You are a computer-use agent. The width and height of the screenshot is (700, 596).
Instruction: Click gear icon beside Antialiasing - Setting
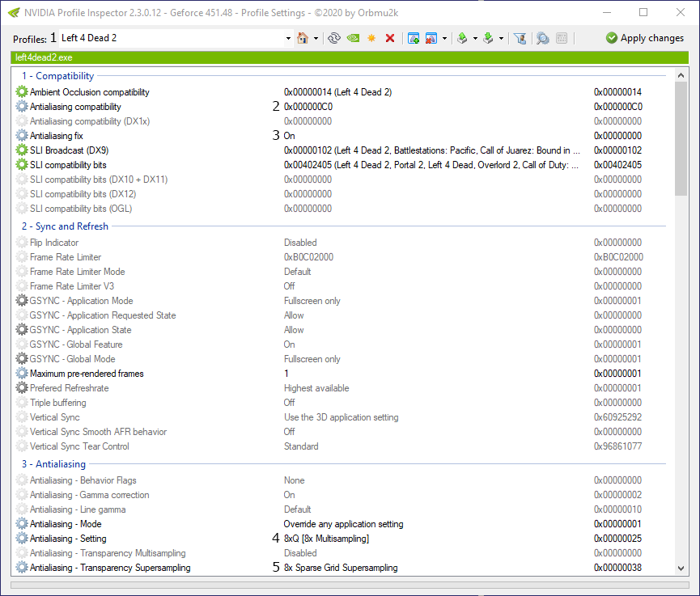tap(21, 539)
